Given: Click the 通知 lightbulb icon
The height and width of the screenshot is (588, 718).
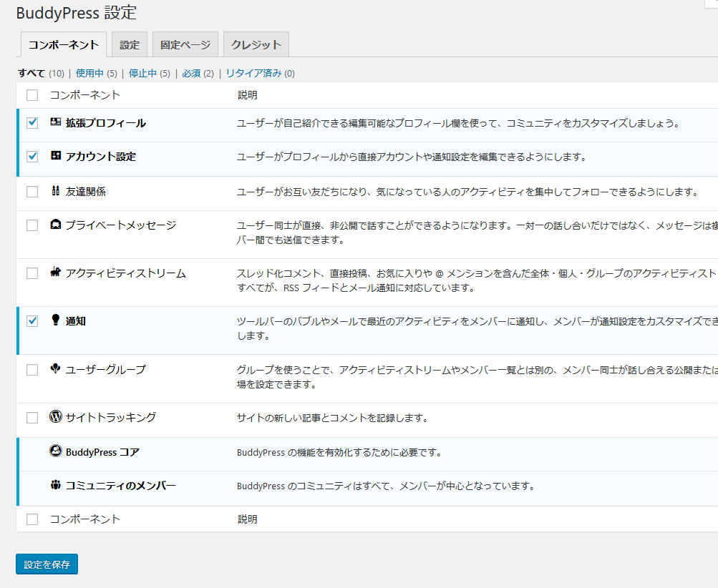Looking at the screenshot, I should 55,320.
